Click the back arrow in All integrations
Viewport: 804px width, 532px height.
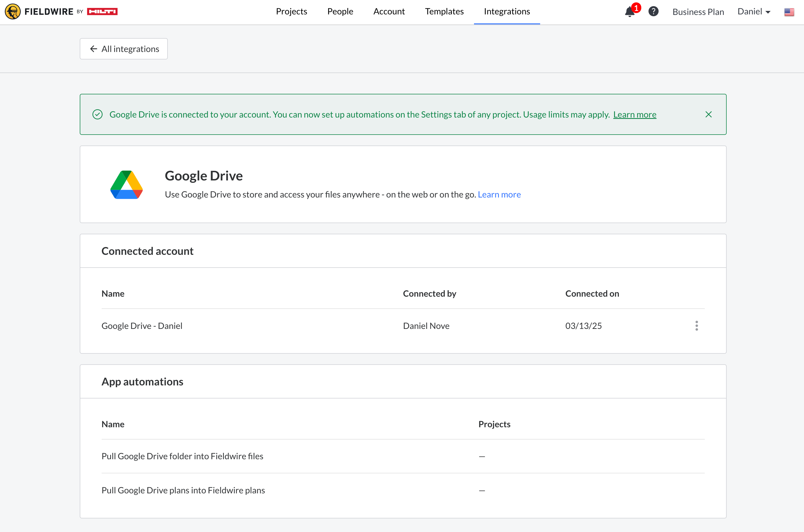click(x=94, y=49)
